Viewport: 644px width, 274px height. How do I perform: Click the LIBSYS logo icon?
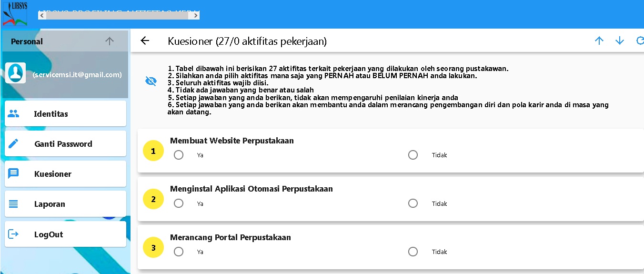[x=15, y=14]
